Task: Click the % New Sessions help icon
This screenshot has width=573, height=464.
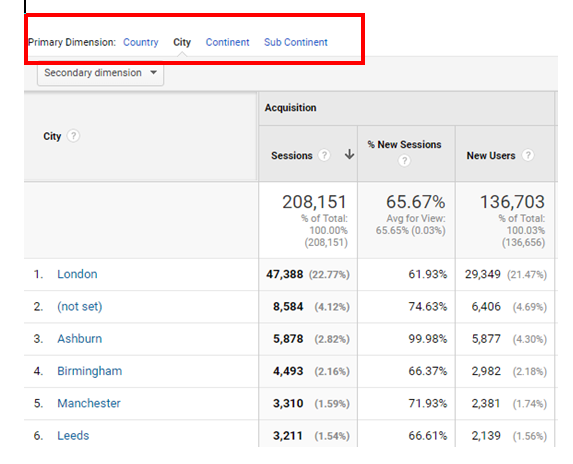Action: click(x=404, y=160)
